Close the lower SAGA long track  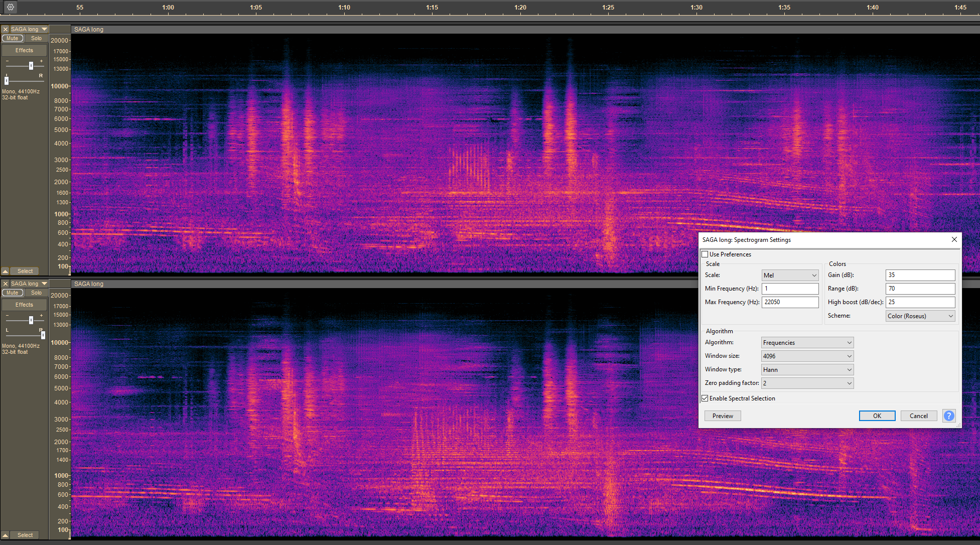tap(6, 284)
